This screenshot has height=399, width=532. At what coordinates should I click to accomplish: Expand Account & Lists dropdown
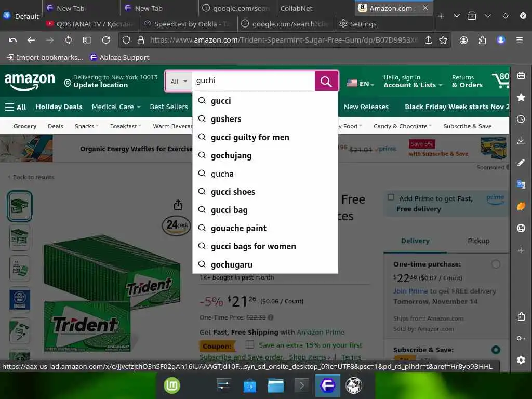413,82
